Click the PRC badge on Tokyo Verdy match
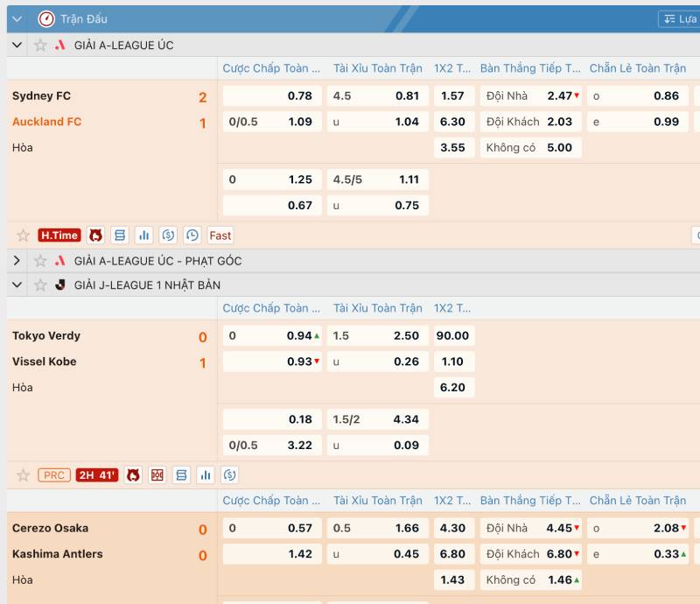This screenshot has height=604, width=700. pos(53,475)
